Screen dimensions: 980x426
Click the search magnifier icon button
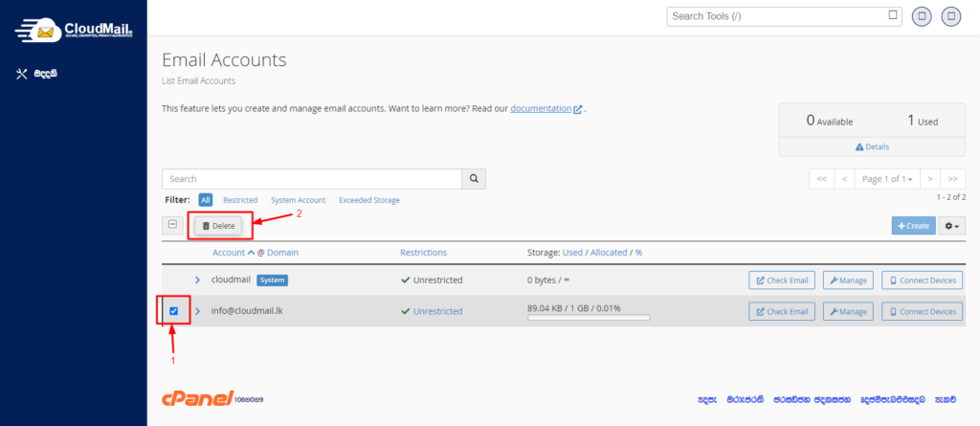pyautogui.click(x=474, y=179)
